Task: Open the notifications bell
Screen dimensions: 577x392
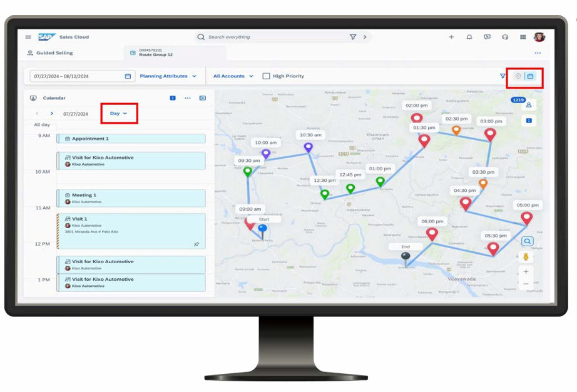Action: (x=469, y=37)
